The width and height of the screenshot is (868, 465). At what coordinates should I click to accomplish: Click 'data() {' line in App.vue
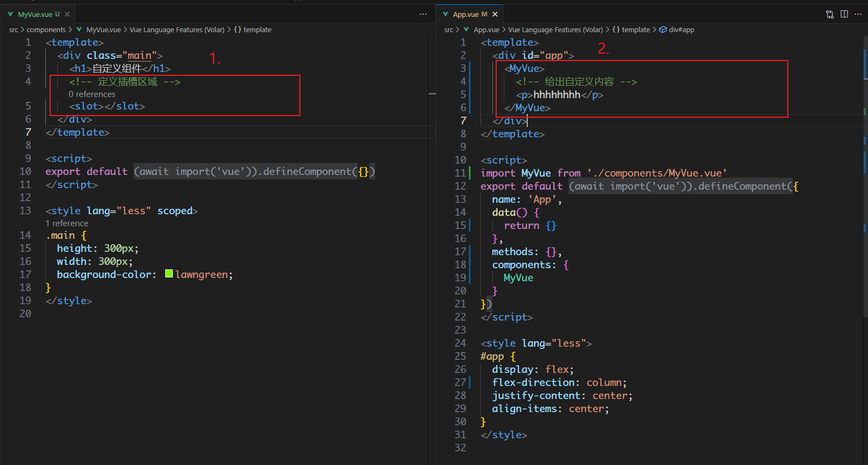pyautogui.click(x=515, y=212)
